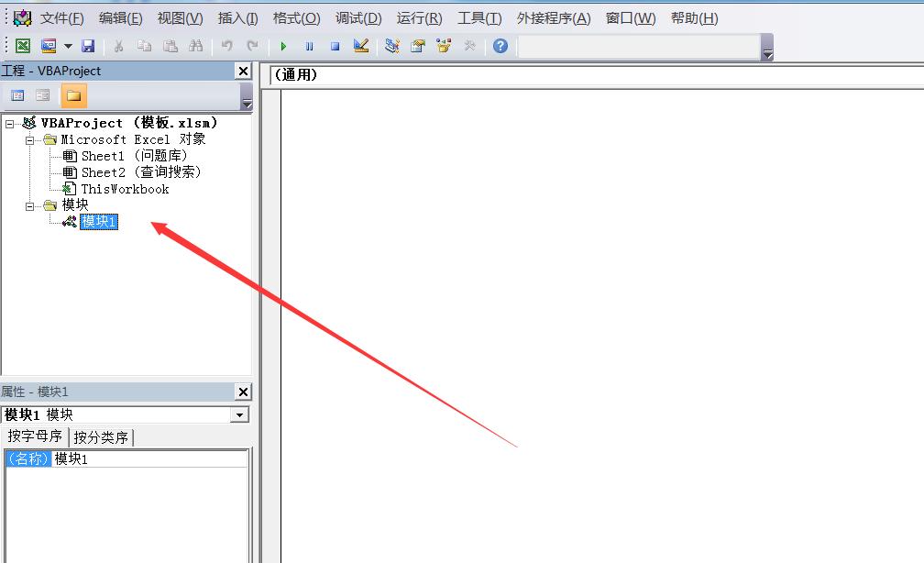Open project panel toolbar options arrow

247,96
